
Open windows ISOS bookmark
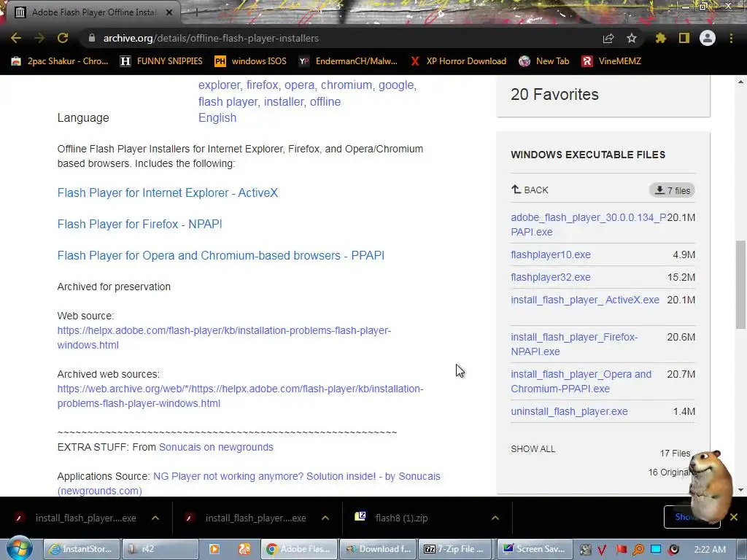click(251, 61)
